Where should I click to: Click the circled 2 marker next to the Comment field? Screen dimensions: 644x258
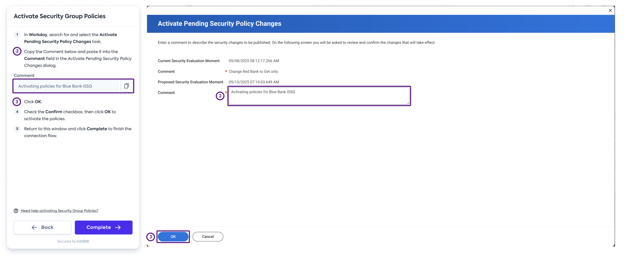[220, 96]
